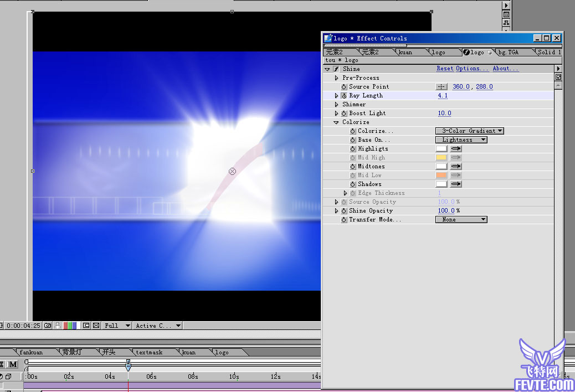This screenshot has height=392, width=575.
Task: Click the Effect Controls window title icon
Action: (328, 38)
